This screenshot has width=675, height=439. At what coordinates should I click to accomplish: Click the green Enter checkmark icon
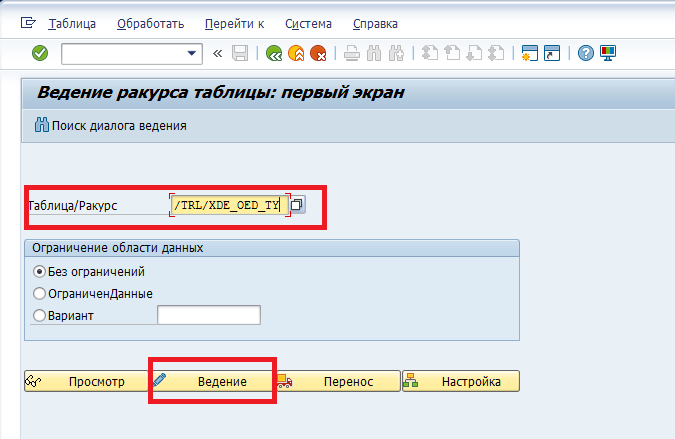(39, 53)
